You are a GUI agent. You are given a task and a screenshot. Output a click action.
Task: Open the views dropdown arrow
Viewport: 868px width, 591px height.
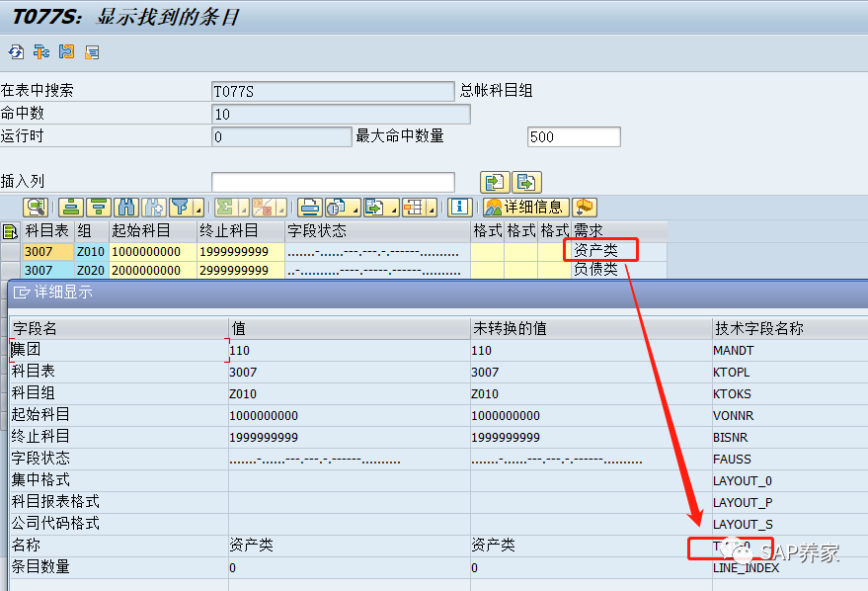355,208
